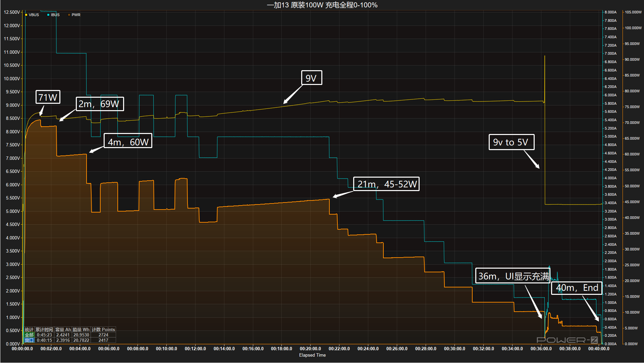
Task: Click the 9.000V voltage axis tick
Action: pos(13,105)
